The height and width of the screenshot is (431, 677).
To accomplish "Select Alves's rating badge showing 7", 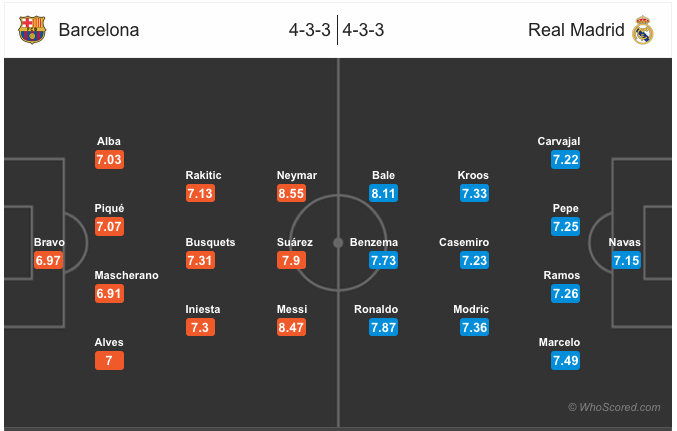I will click(109, 361).
